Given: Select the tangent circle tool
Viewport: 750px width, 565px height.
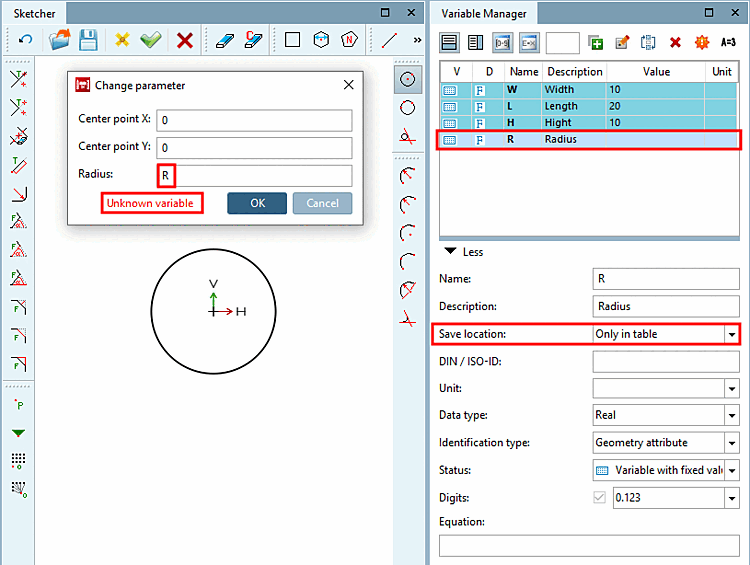Looking at the screenshot, I should click(x=408, y=136).
